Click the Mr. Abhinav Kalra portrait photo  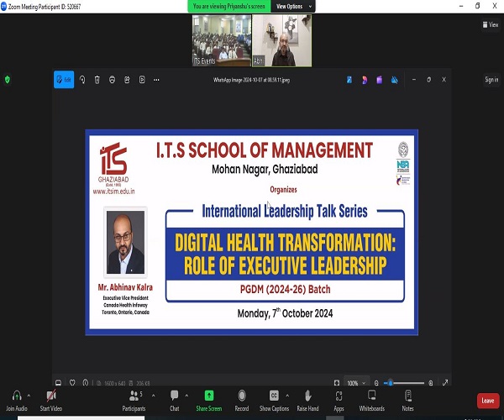pos(125,242)
